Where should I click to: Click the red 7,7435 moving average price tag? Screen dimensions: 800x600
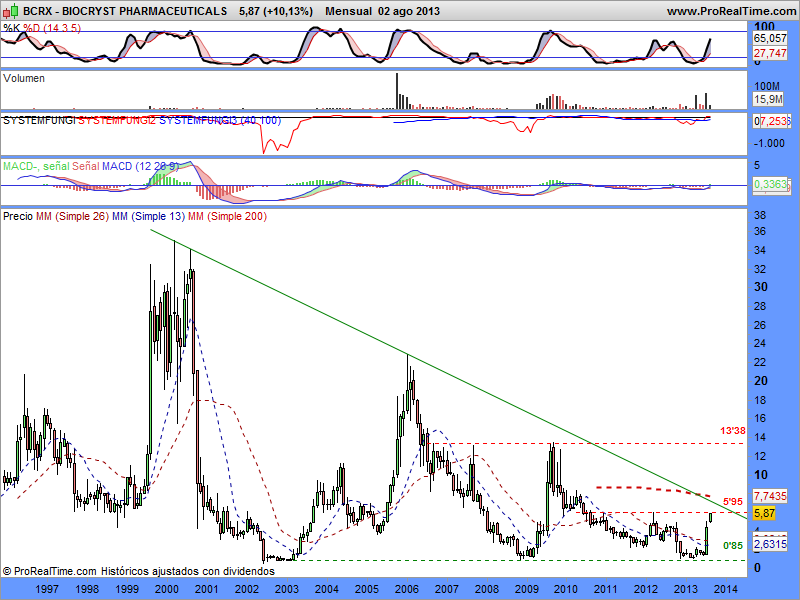point(770,496)
